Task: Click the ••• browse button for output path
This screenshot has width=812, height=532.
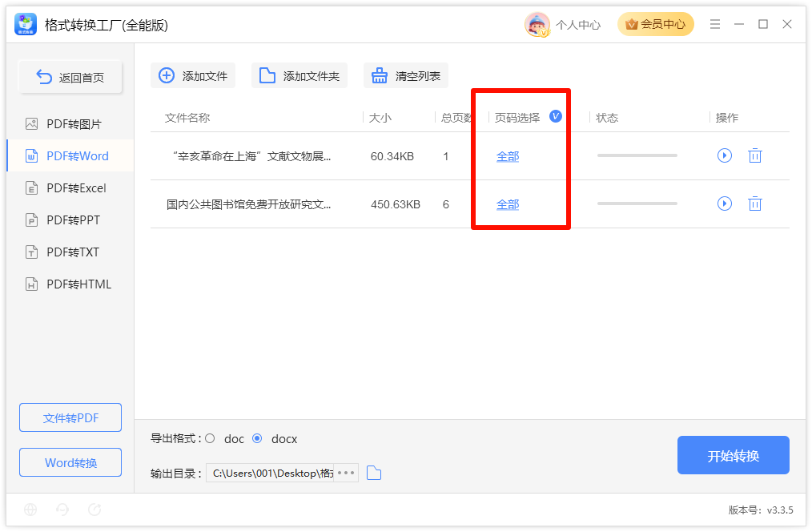Action: [x=346, y=473]
